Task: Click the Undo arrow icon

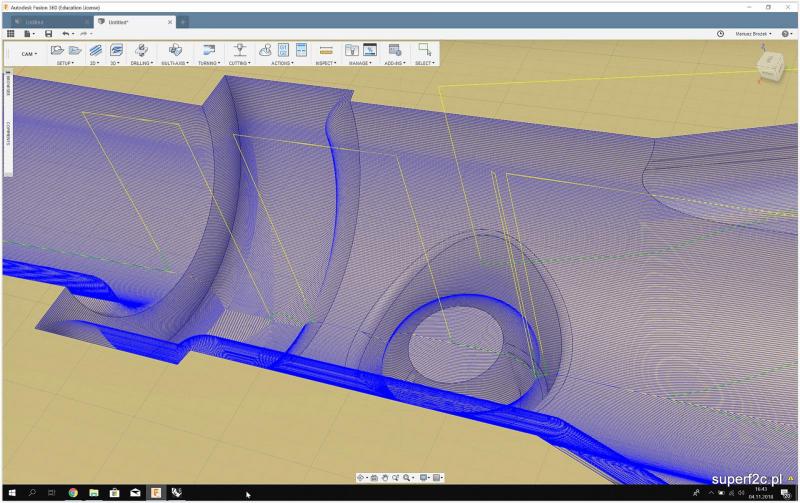Action: (x=66, y=33)
